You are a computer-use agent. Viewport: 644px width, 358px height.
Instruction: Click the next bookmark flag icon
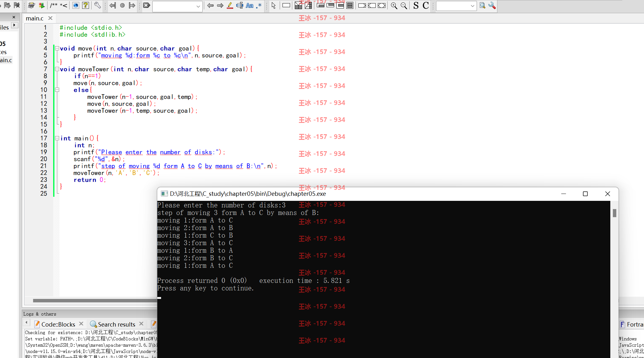(x=7, y=5)
